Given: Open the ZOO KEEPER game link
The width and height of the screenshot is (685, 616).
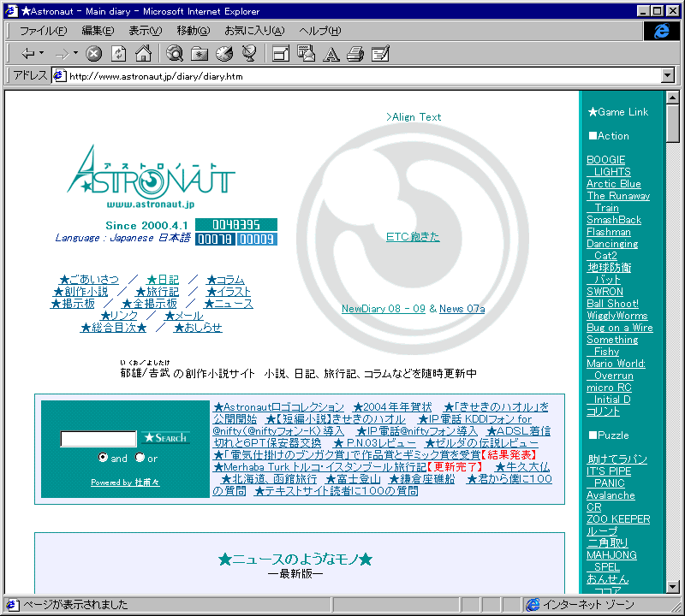Looking at the screenshot, I should pyautogui.click(x=618, y=519).
